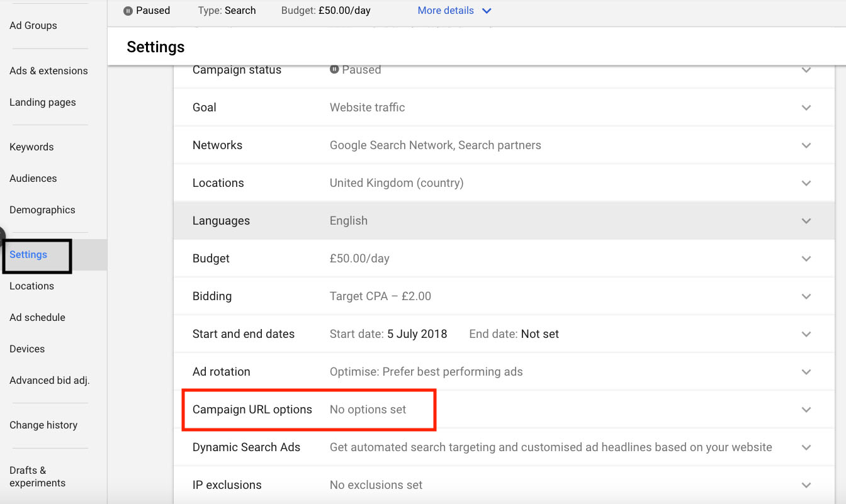Expand the Bidding row chevron

(806, 296)
